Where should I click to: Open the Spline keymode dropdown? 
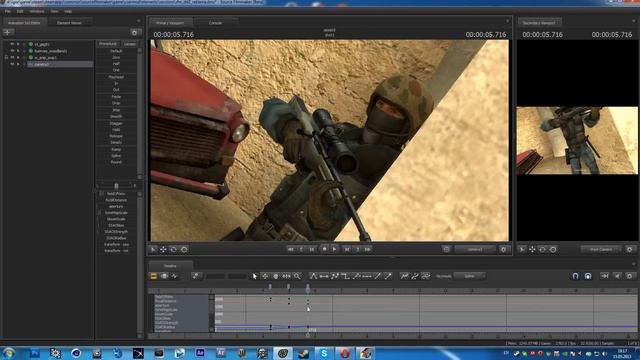(x=469, y=276)
